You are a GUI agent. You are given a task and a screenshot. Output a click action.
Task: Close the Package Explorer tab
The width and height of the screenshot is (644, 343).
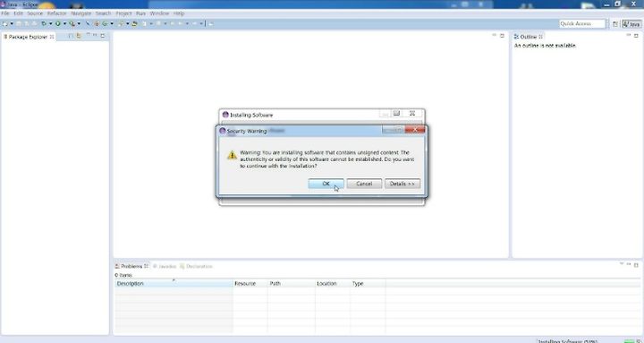[52, 37]
